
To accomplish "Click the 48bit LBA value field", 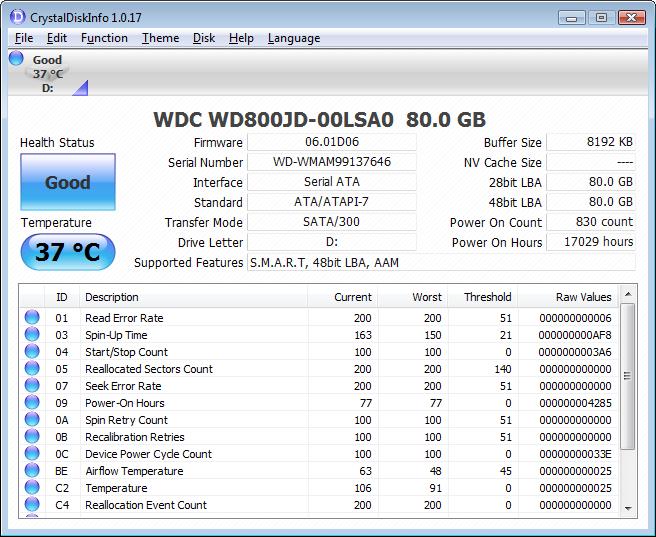I will coord(591,202).
